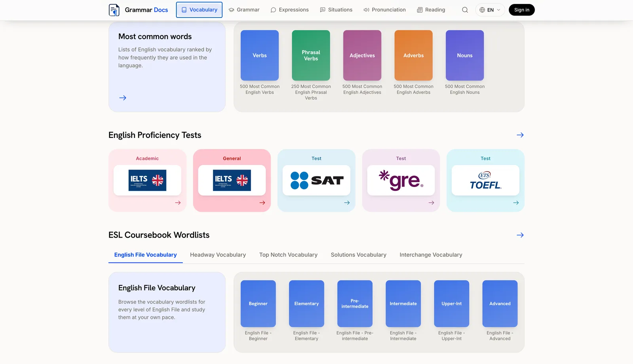Click the arrow on General IELTS card
Image resolution: width=633 pixels, height=364 pixels.
262,203
